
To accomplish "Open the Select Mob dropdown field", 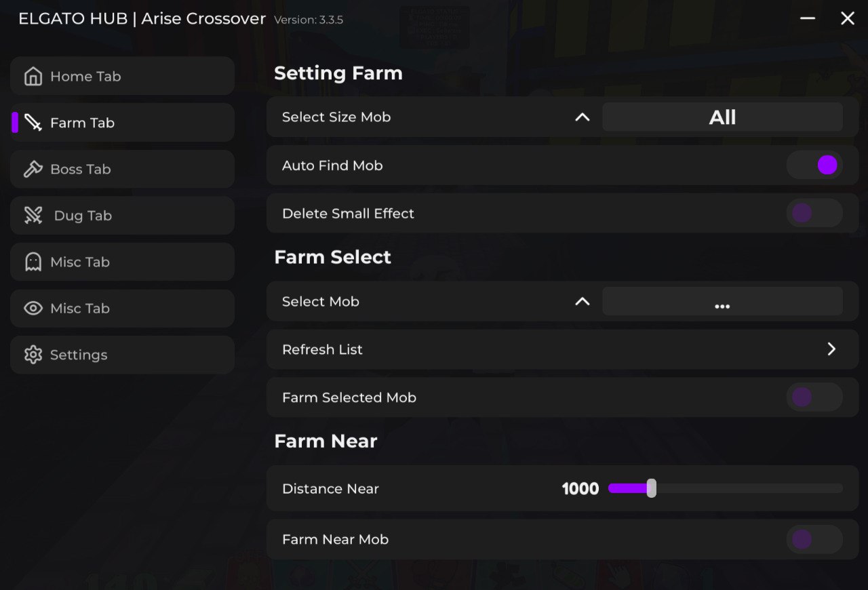I will click(722, 302).
